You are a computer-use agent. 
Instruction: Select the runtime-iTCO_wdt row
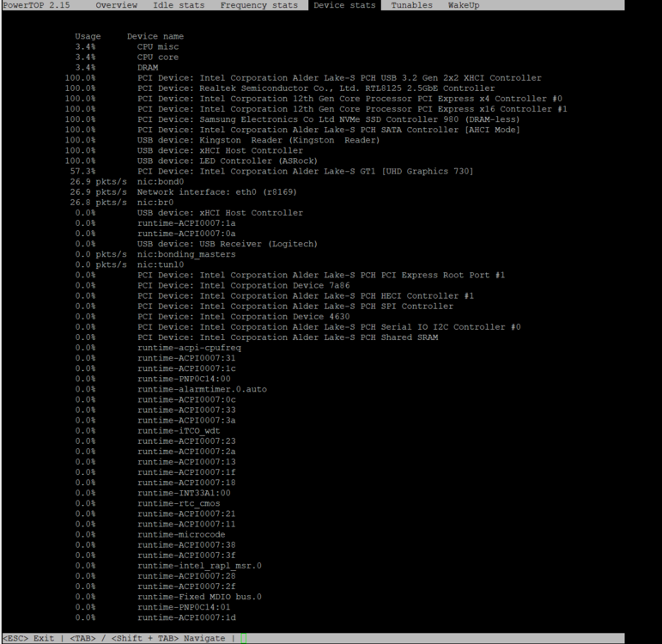pos(148,431)
